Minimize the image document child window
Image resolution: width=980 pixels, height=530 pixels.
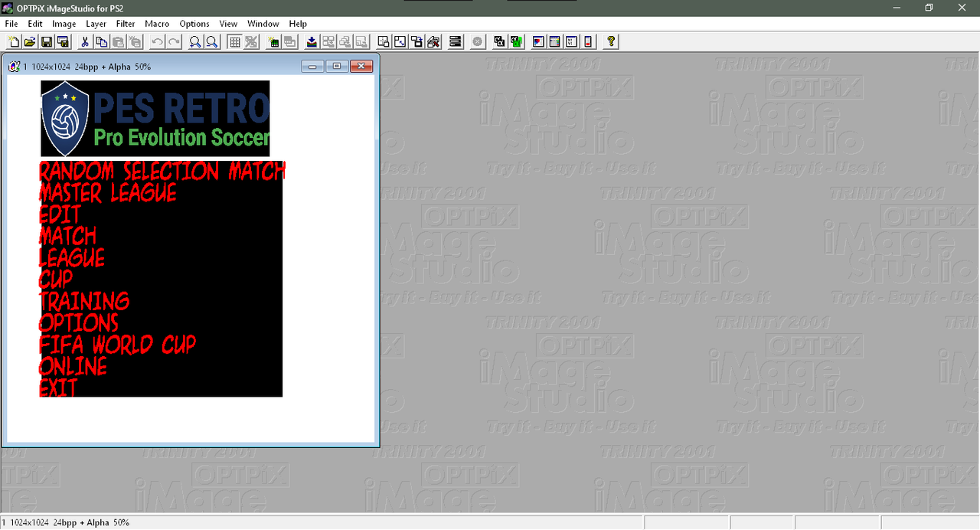click(312, 67)
